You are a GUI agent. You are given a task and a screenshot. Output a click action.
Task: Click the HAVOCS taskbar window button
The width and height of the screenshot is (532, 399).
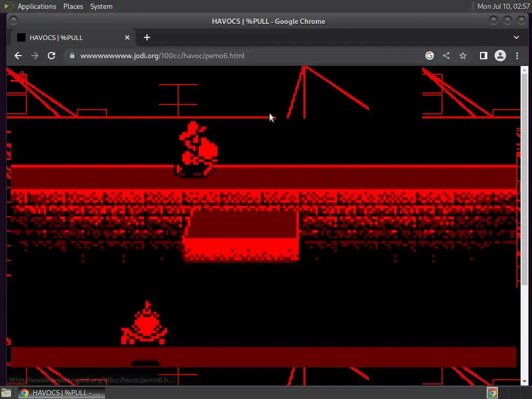pyautogui.click(x=61, y=393)
